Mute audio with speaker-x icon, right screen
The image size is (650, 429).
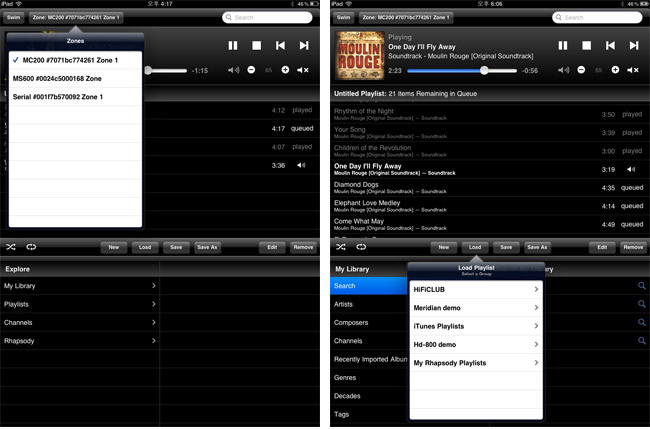(633, 70)
